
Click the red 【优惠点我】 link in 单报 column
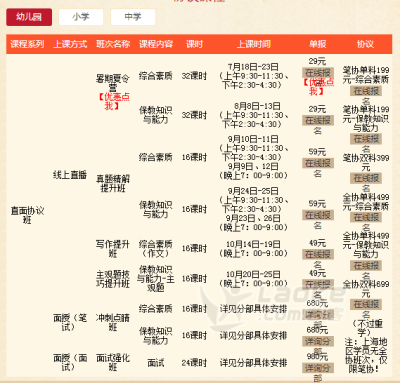coord(318,87)
